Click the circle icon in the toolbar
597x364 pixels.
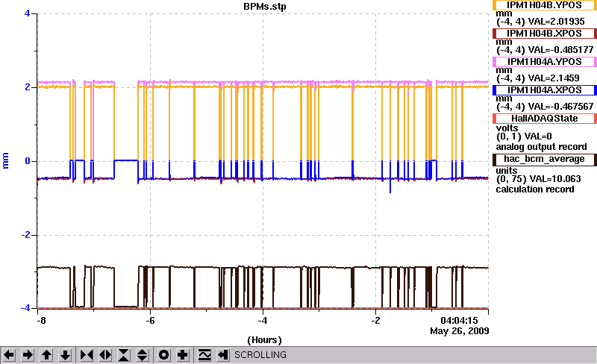pos(163,355)
